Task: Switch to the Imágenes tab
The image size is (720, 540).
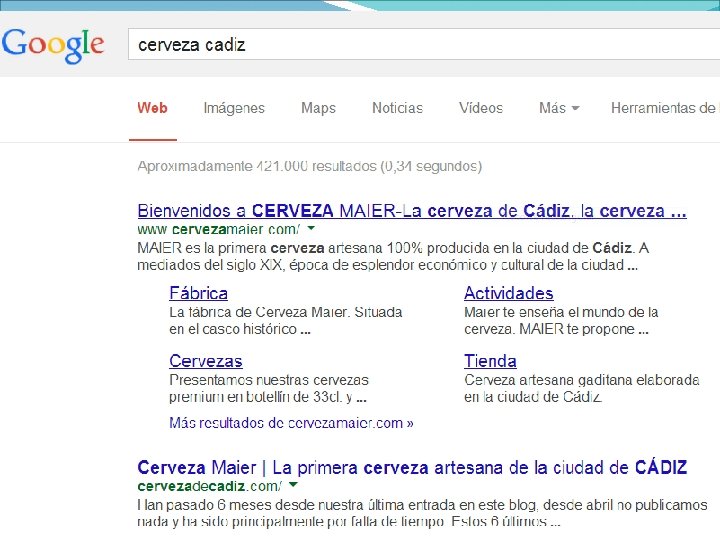Action: (x=234, y=108)
